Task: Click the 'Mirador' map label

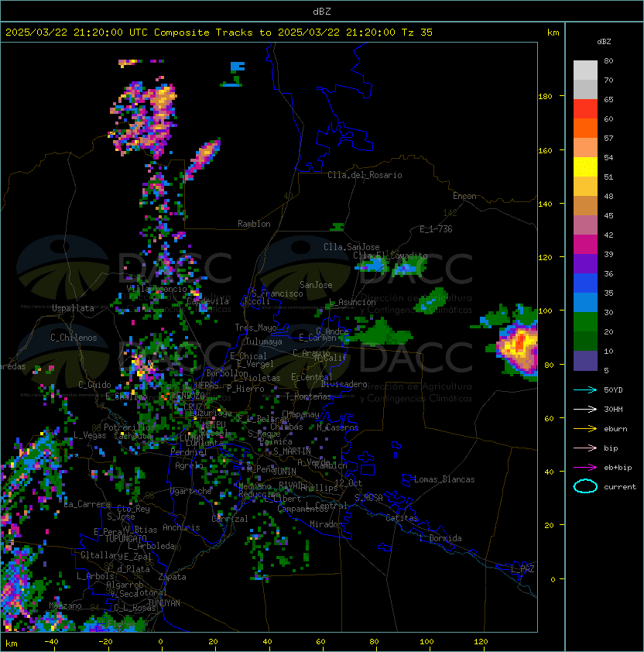Action: tap(327, 524)
